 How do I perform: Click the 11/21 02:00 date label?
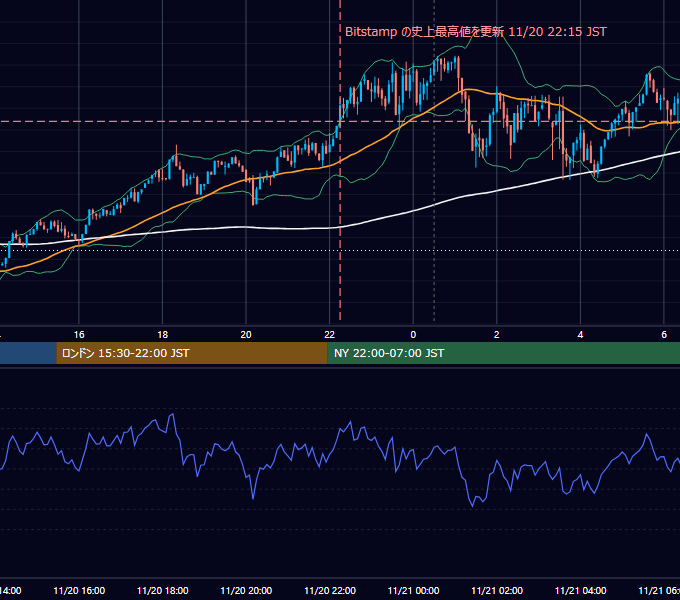click(x=497, y=590)
